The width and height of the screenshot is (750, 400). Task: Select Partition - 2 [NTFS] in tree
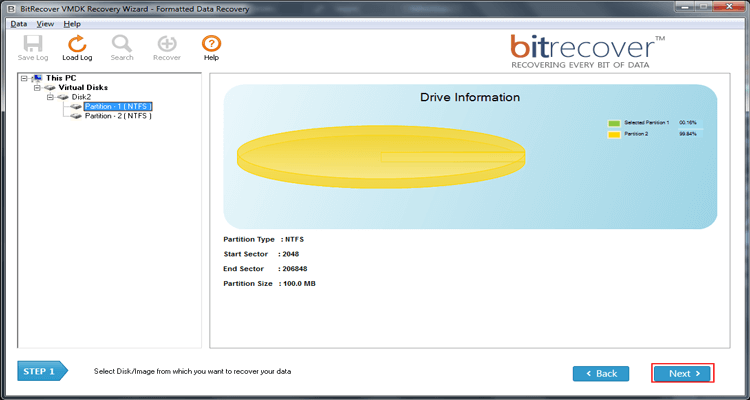118,116
